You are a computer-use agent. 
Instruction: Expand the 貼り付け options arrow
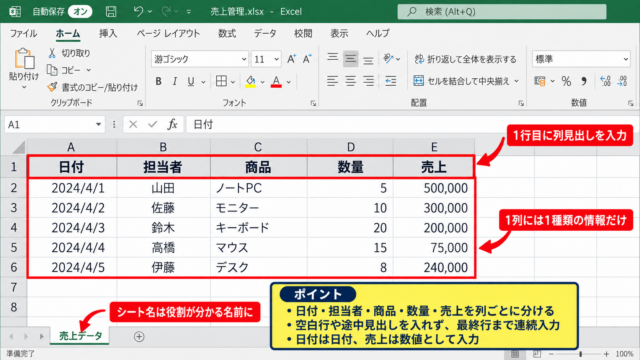(24, 87)
